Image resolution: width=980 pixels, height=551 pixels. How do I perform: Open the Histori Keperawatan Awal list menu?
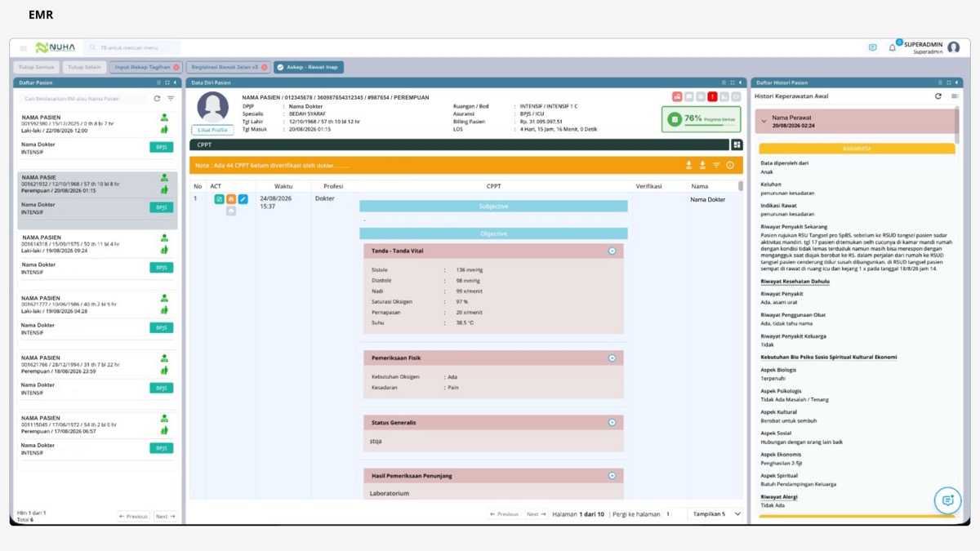coord(954,96)
